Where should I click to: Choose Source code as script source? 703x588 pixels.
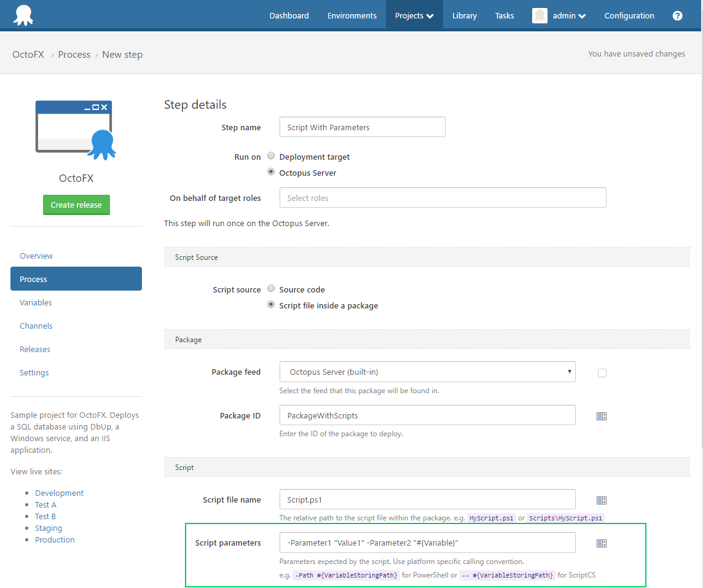pyautogui.click(x=271, y=289)
